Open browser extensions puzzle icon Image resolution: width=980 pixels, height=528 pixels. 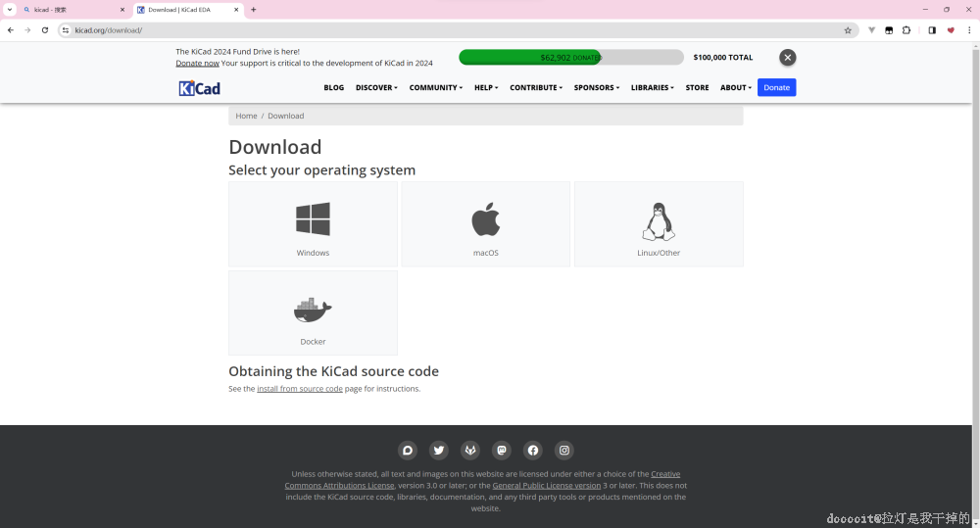[906, 30]
